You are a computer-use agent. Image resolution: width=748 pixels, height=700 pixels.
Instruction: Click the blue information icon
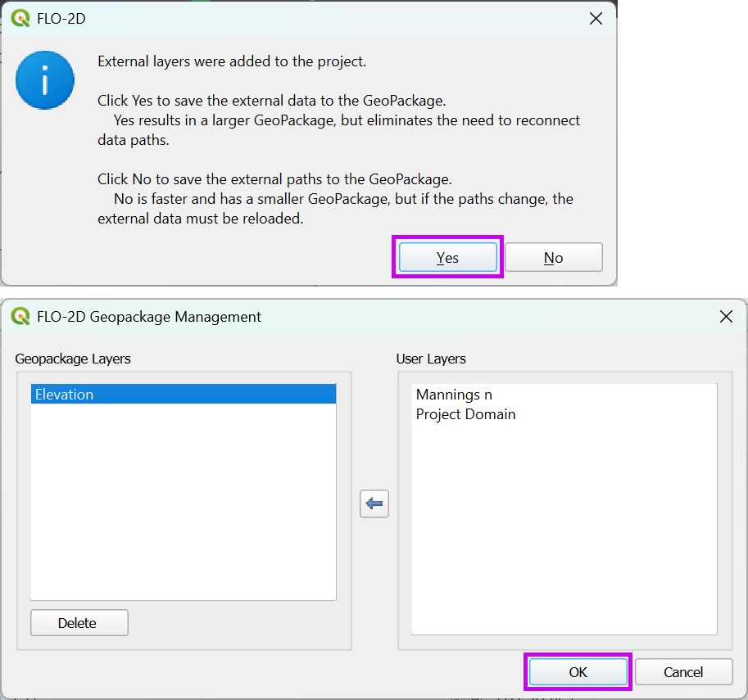(x=45, y=80)
